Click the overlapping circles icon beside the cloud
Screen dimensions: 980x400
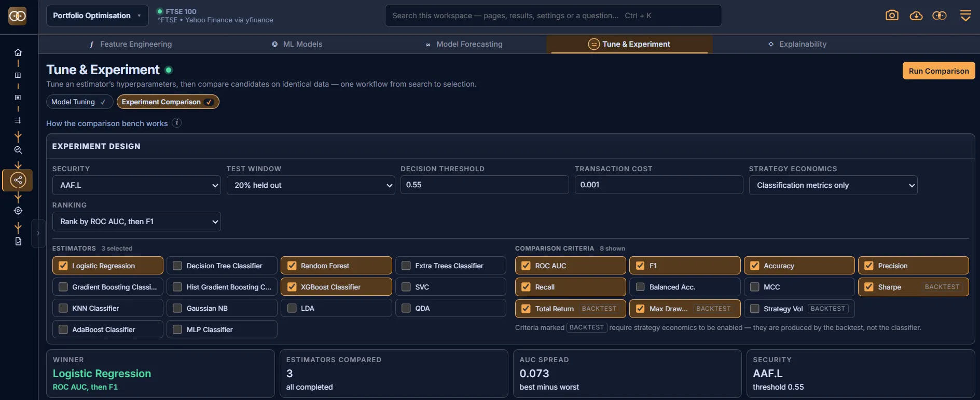coord(940,16)
